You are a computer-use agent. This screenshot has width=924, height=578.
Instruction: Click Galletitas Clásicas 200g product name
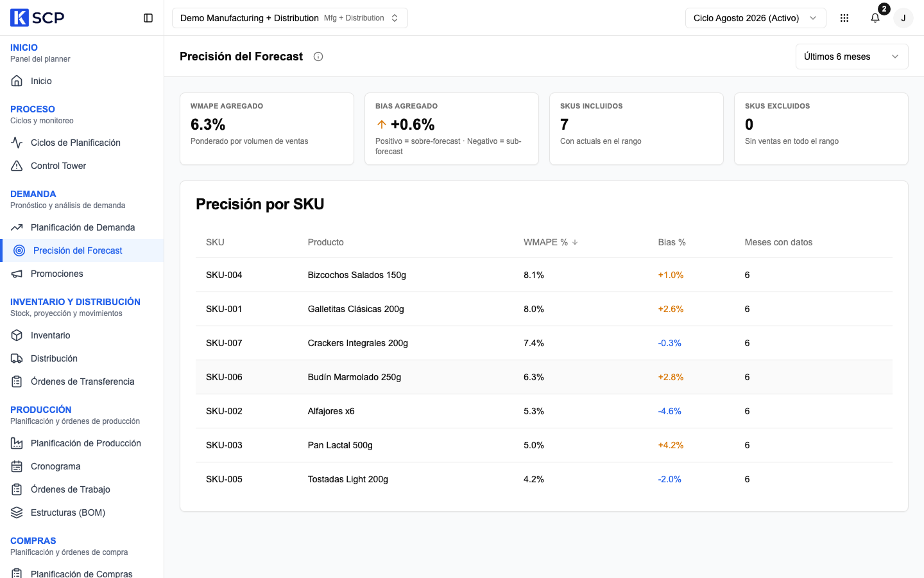(356, 309)
